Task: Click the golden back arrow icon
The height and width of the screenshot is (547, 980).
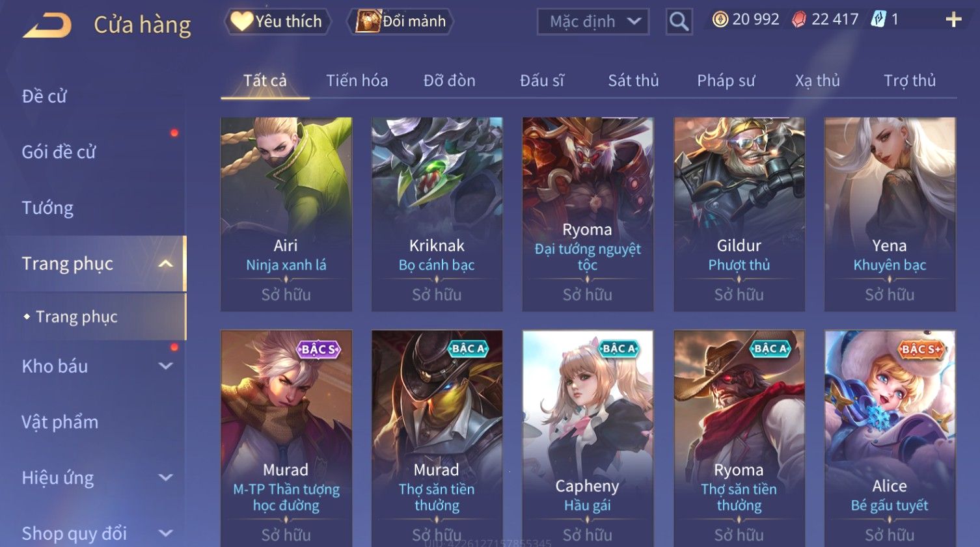Action: 47,25
